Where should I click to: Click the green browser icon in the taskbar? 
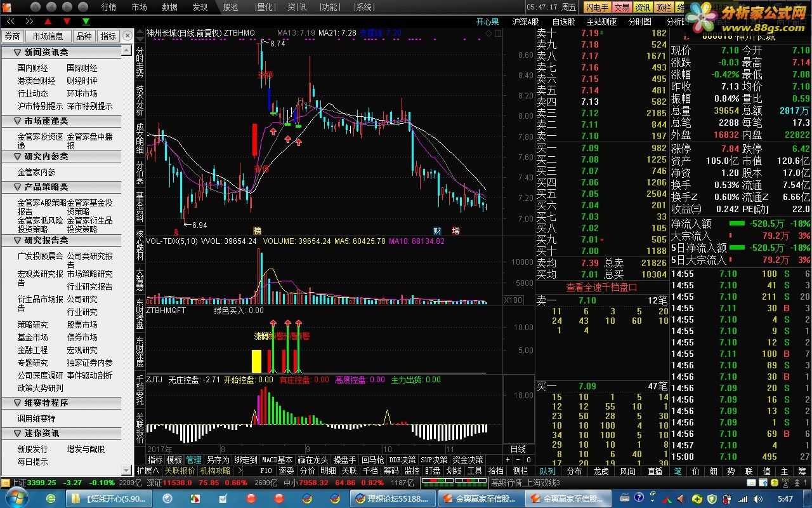52,498
